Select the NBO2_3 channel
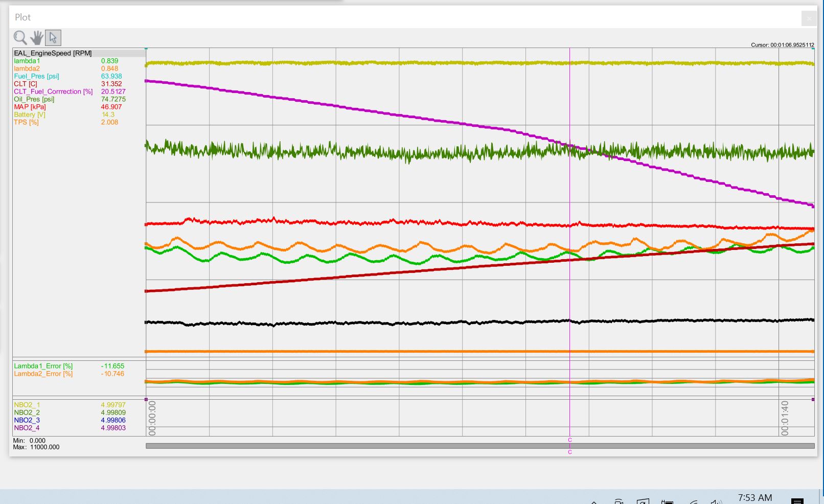 tap(27, 420)
